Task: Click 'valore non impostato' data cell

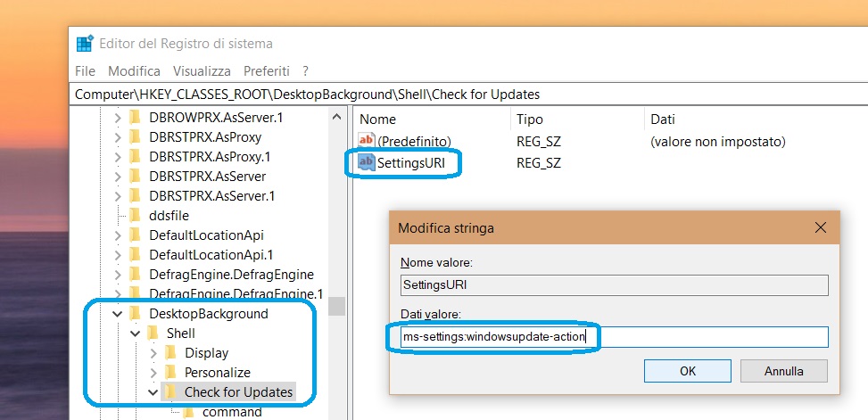Action: [x=718, y=142]
